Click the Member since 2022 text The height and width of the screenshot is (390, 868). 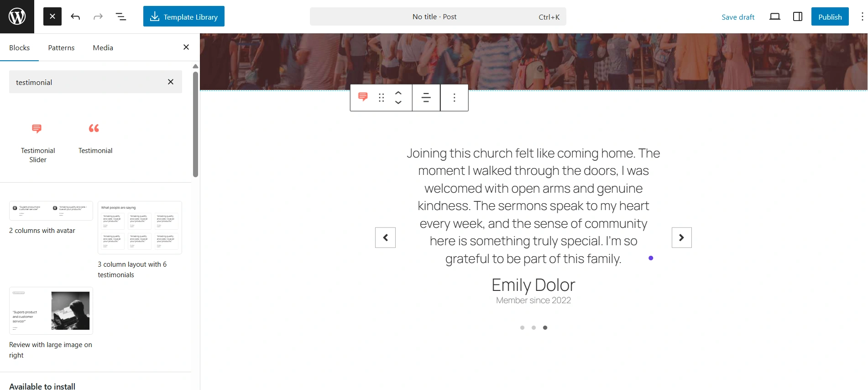[x=533, y=300]
